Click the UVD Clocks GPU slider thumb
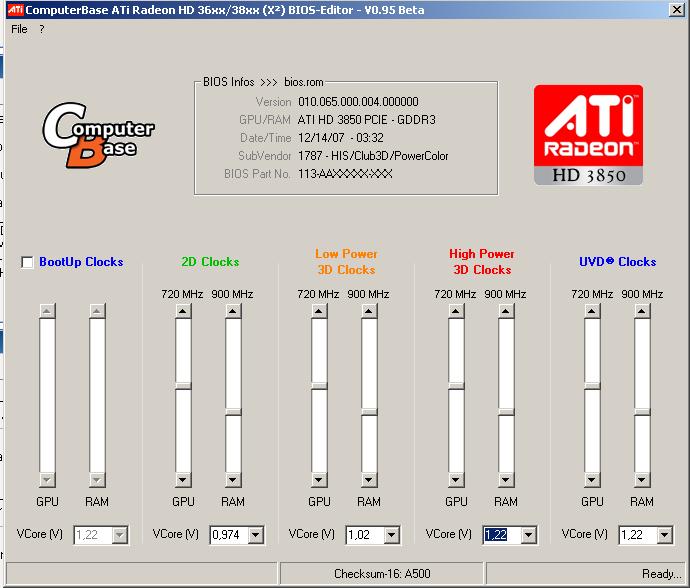This screenshot has width=690, height=588. [x=592, y=386]
